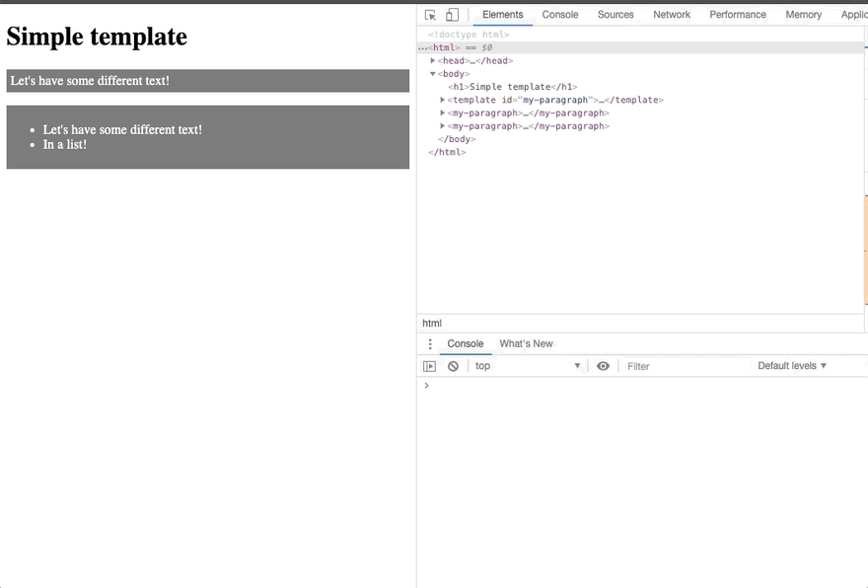
Task: Show the console sidebar icon
Action: [430, 366]
